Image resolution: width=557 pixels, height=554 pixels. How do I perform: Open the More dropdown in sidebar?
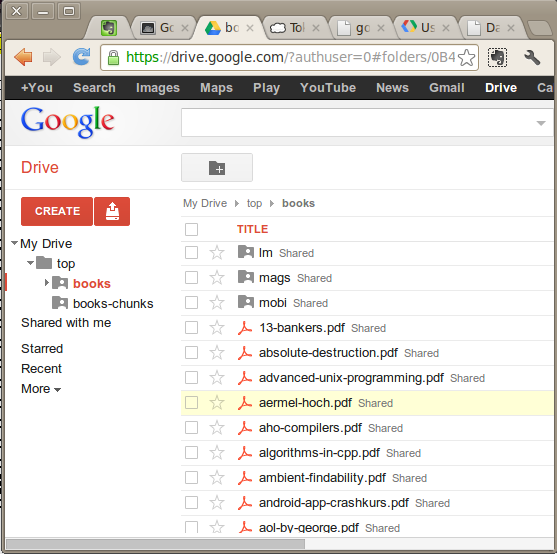coord(41,389)
